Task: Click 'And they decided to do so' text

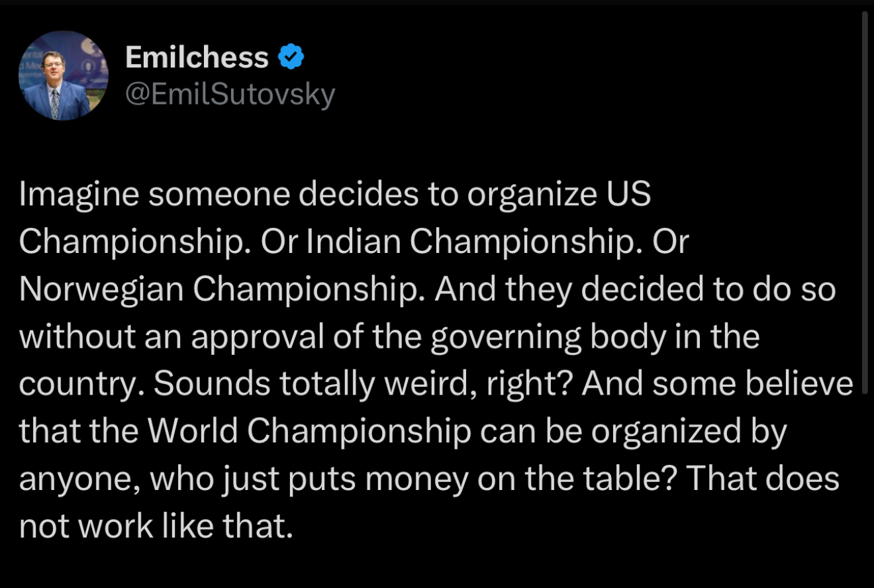Action: pyautogui.click(x=636, y=290)
